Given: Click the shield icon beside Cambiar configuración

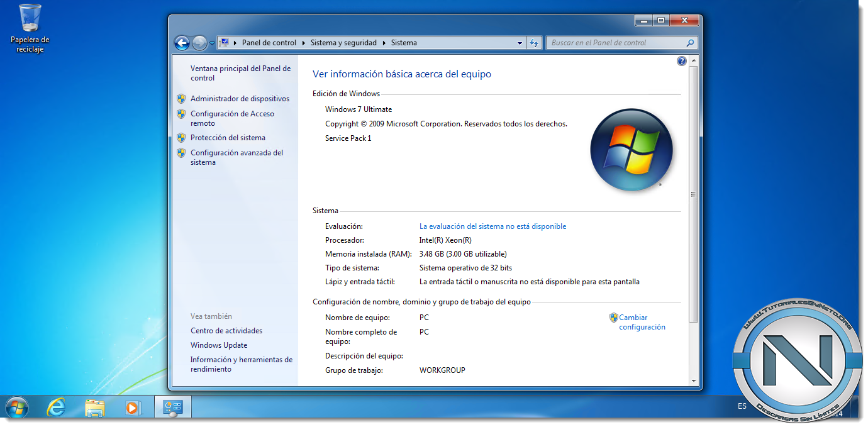Looking at the screenshot, I should 614,318.
